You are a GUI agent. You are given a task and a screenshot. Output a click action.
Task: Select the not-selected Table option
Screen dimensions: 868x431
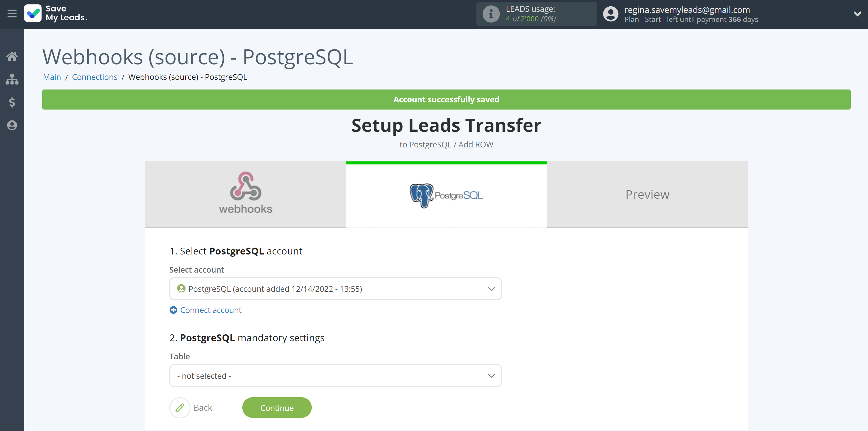pos(335,375)
